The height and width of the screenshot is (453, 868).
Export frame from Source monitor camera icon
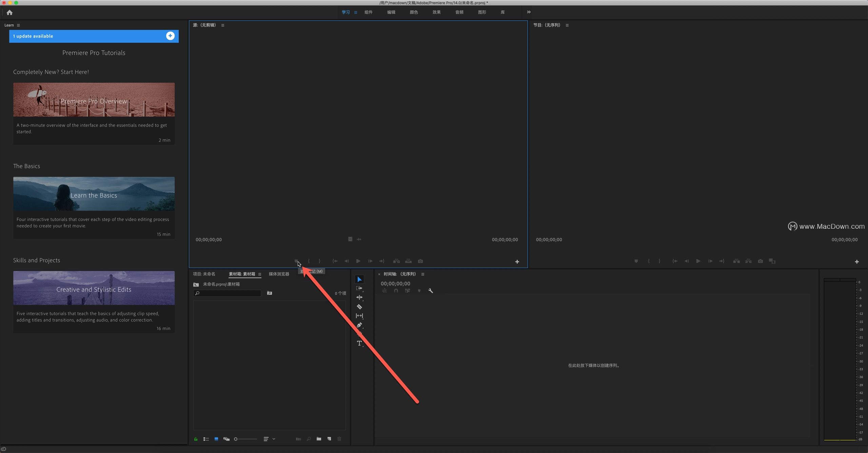[x=420, y=261]
